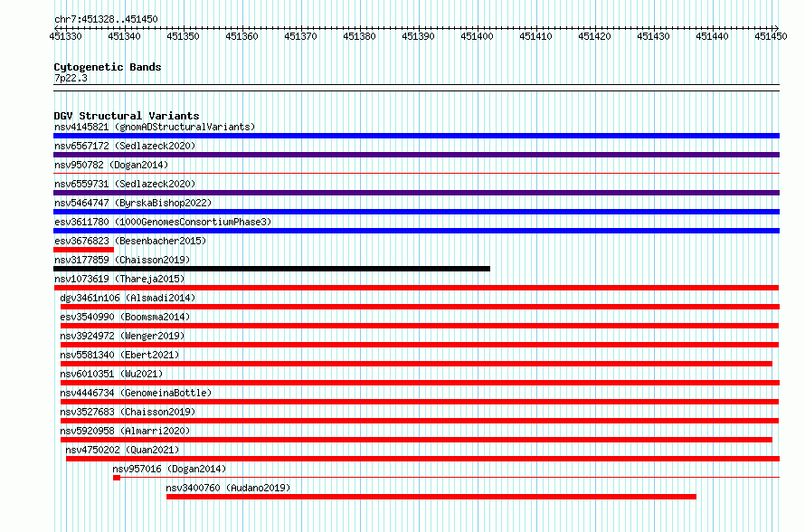Open the nsv6567172 (Sedlazeck2020) variant label
Viewport: 805px width, 532px height.
tap(125, 146)
